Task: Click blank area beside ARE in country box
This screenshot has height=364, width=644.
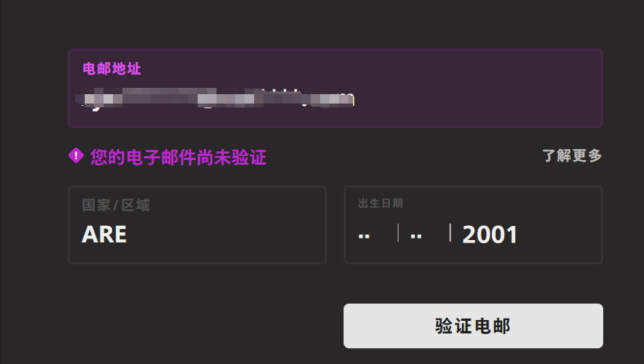Action: point(226,235)
